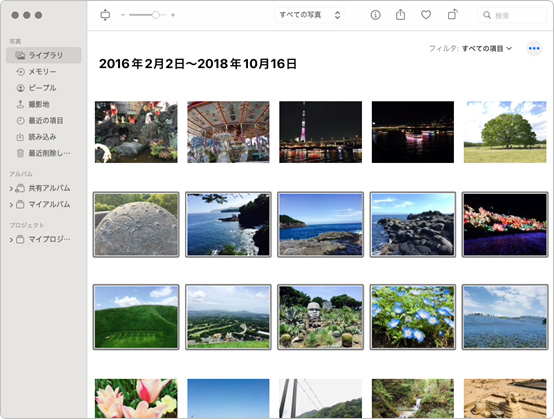Select the Skytree night tower photo
Image resolution: width=554 pixels, height=419 pixels.
pyautogui.click(x=320, y=132)
